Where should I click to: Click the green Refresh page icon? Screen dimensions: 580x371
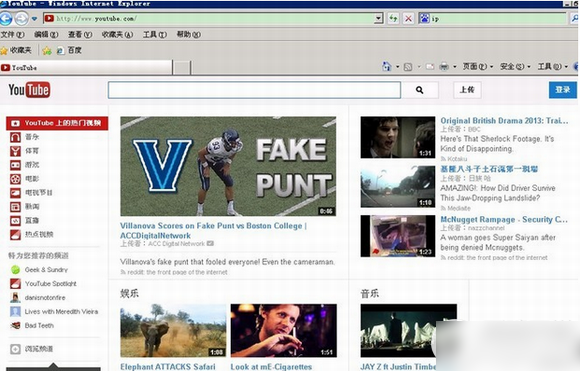(x=393, y=18)
